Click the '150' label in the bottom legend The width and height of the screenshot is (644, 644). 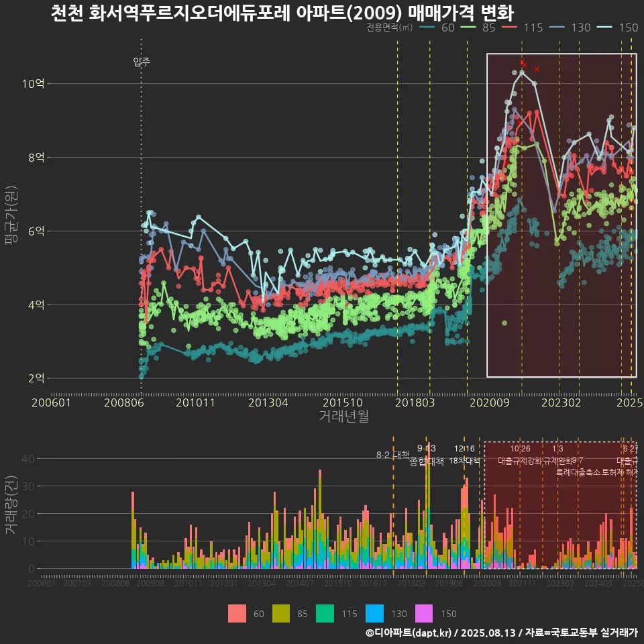coord(449,614)
